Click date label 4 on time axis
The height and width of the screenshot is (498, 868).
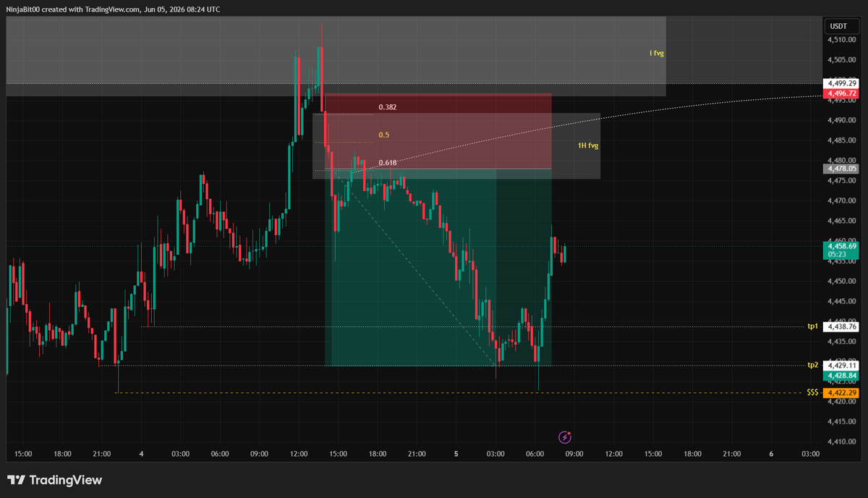pos(142,454)
